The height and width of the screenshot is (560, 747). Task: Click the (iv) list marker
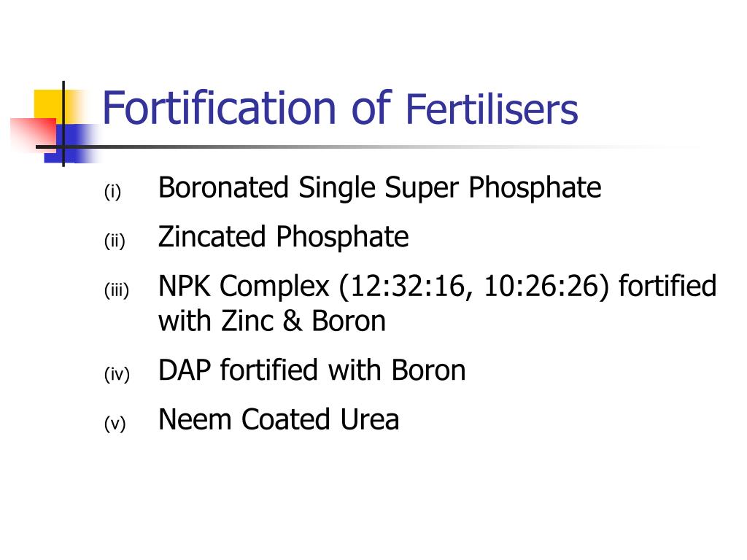click(x=117, y=374)
